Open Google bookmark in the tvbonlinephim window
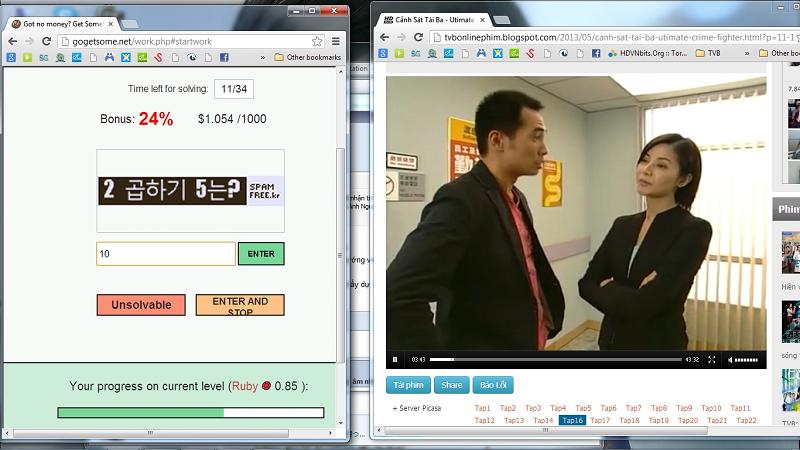 pyautogui.click(x=383, y=53)
